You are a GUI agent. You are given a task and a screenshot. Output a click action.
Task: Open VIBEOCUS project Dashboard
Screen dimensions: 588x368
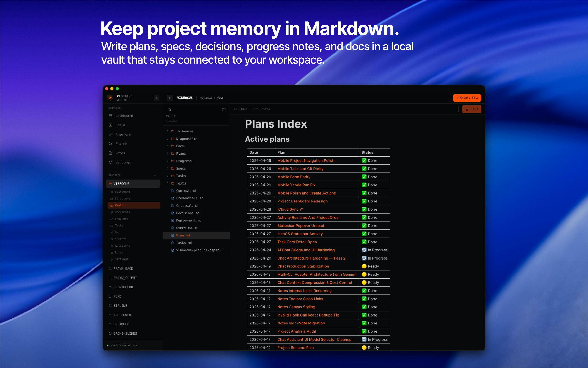(134, 192)
